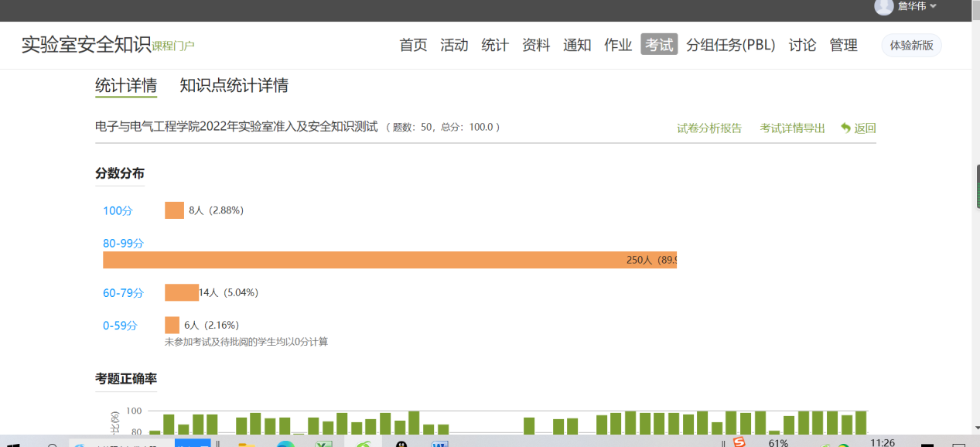This screenshot has height=447, width=980.
Task: Open the 80-99分 score range link
Action: (x=123, y=244)
